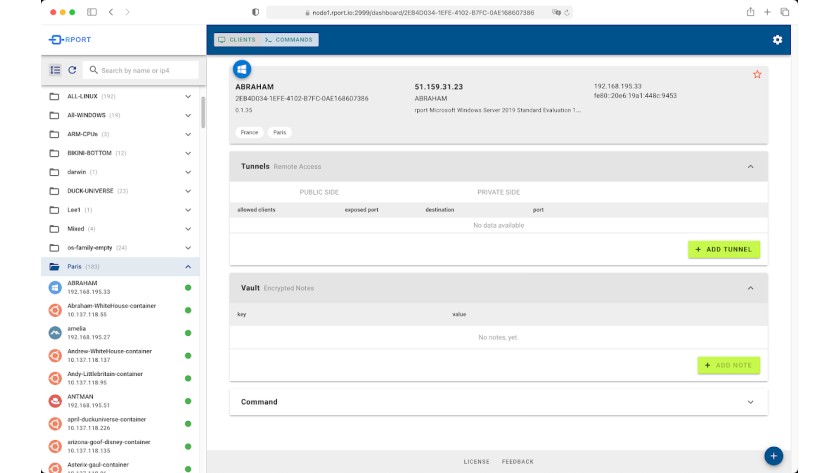The width and height of the screenshot is (840, 473).
Task: Click the Ubuntu icon for Abraham-WhiteHouse-container
Action: 55,310
